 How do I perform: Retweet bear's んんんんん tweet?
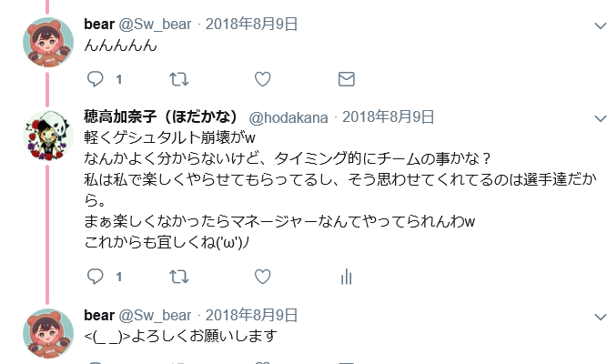tap(179, 79)
